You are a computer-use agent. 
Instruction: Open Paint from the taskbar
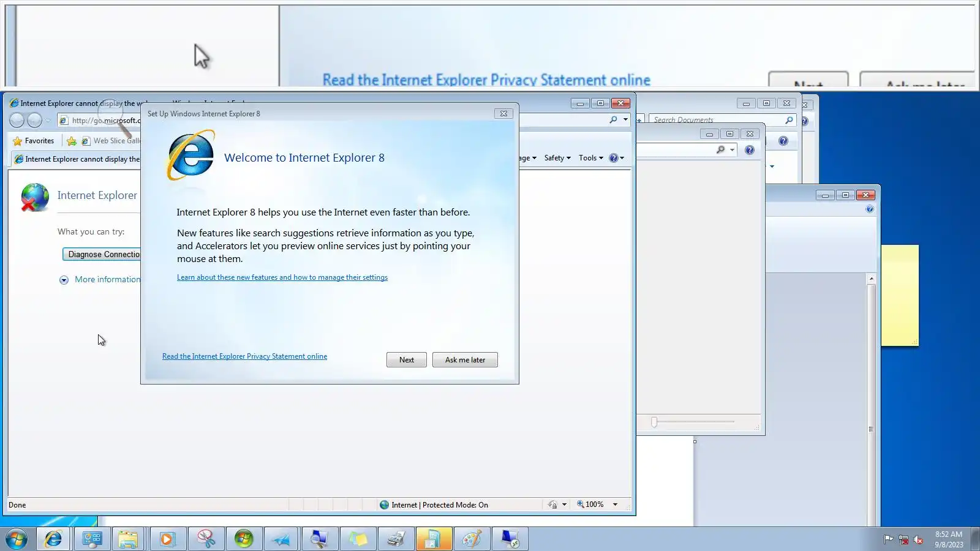pos(472,539)
